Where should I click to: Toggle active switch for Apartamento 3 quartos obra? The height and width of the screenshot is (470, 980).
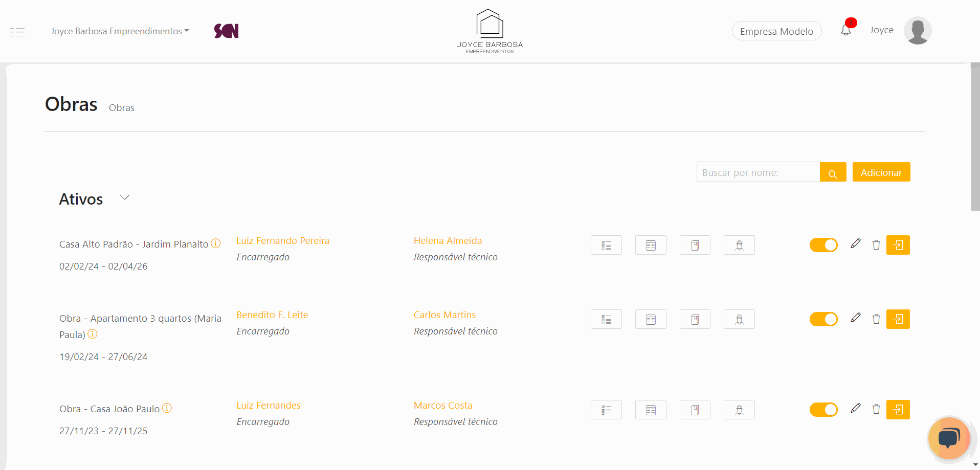pos(823,319)
